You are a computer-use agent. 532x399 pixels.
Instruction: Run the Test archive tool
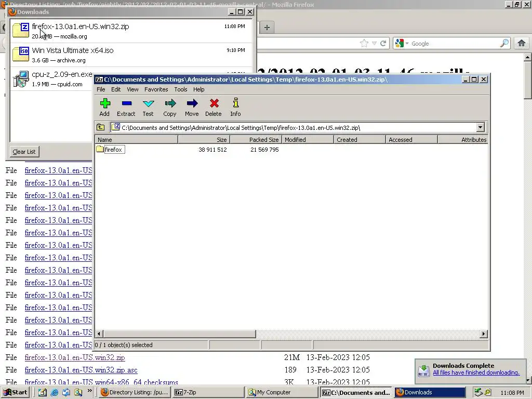pos(148,107)
